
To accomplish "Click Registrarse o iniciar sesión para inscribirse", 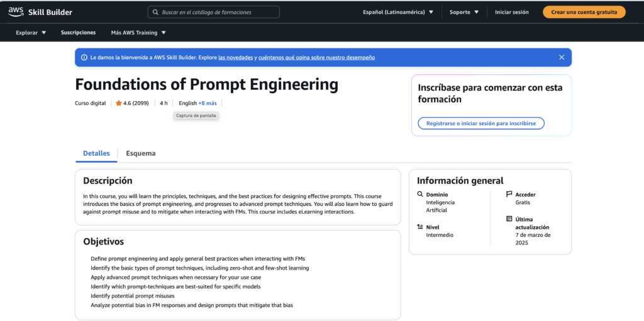I will tap(480, 123).
